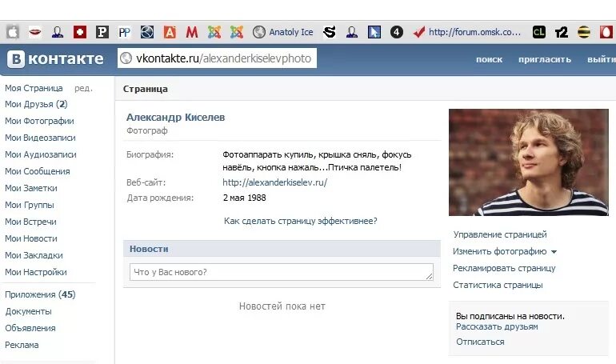This screenshot has height=364, width=616.
Task: Open the T2 bookmark icon
Action: point(562,32)
